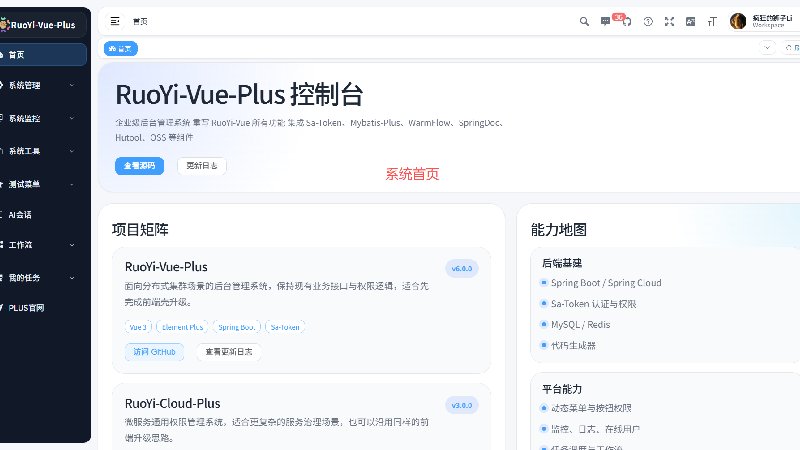
Task: Click the Vue 3 tag
Action: tap(138, 327)
